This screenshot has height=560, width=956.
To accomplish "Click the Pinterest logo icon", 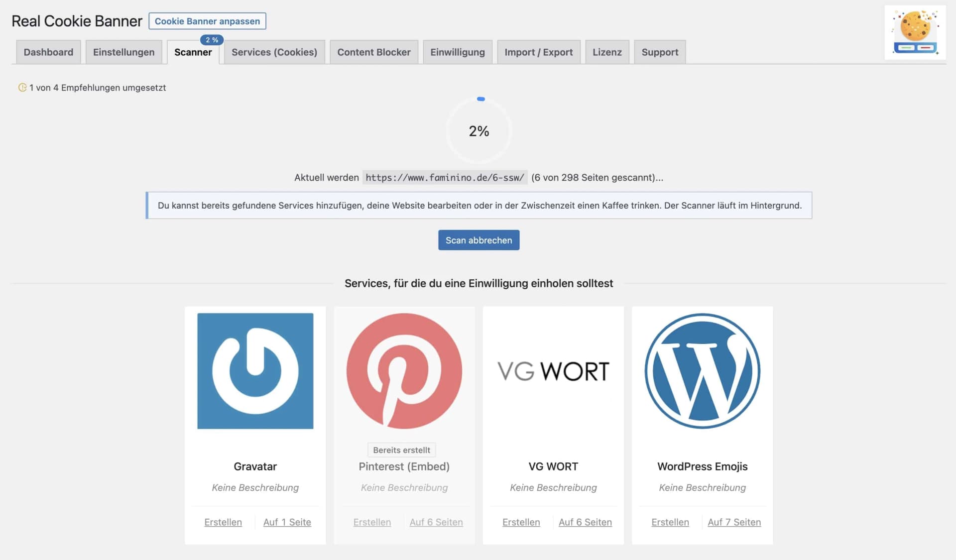I will (x=404, y=371).
